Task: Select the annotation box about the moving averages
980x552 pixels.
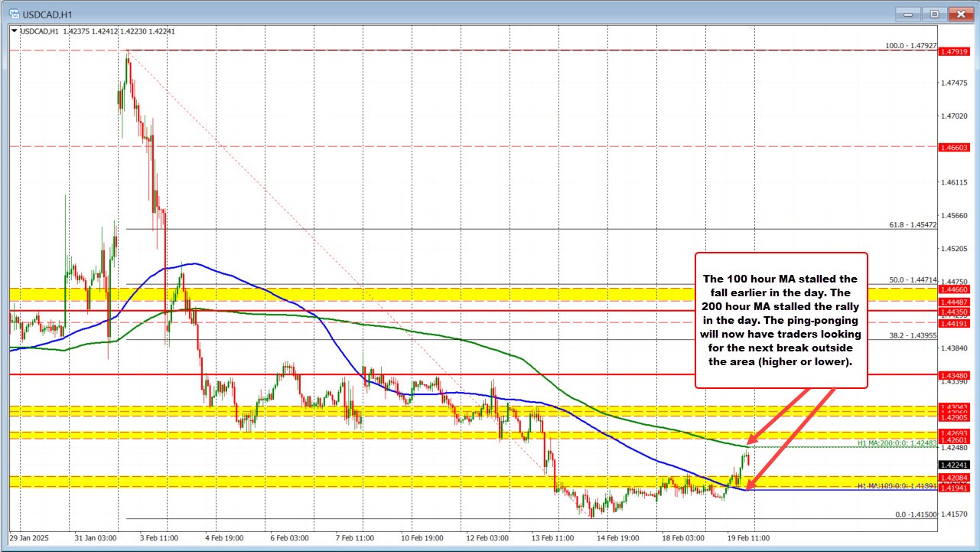Action: click(780, 321)
